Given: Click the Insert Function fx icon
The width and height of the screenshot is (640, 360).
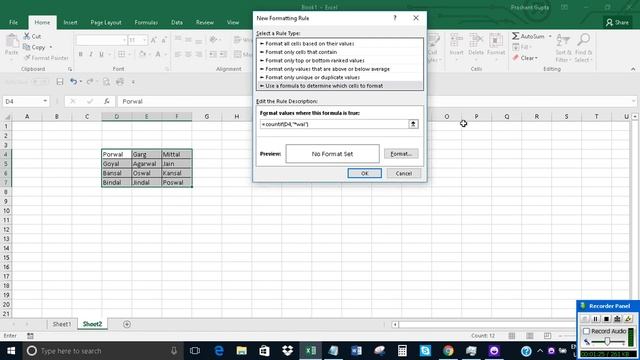Looking at the screenshot, I should pyautogui.click(x=107, y=101).
